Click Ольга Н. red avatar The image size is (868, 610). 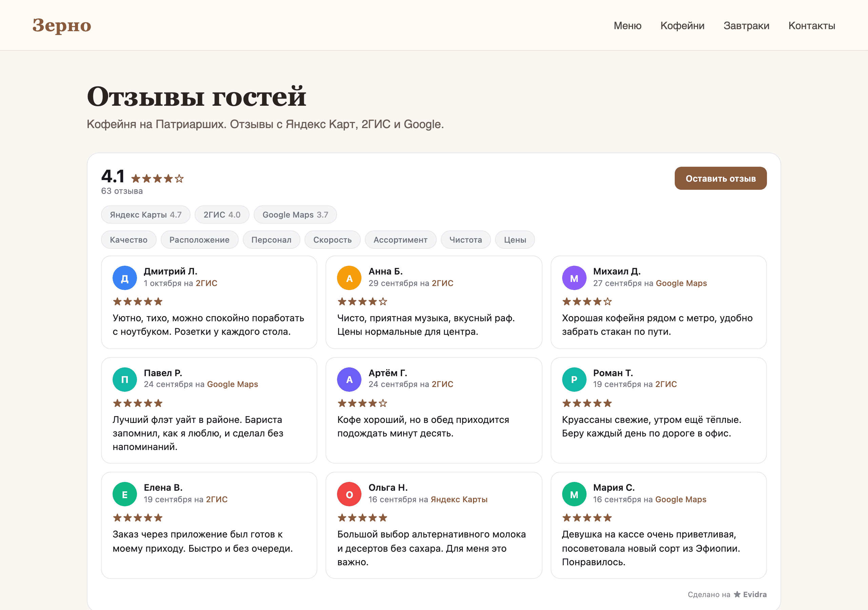point(349,494)
